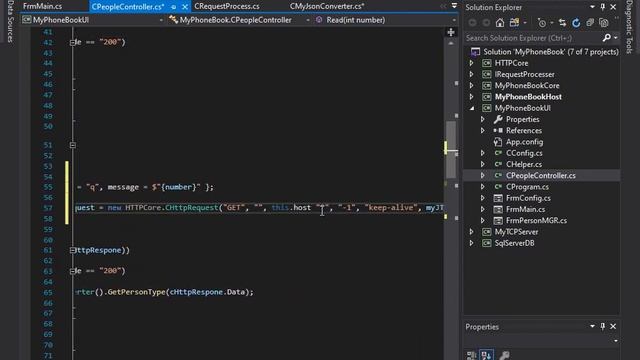This screenshot has width=640, height=360.
Task: Pin the Properties panel
Action: point(603,327)
